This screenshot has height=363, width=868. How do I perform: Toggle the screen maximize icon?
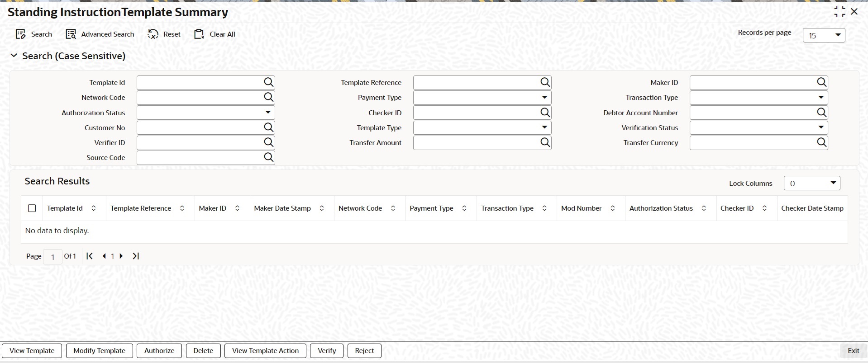[x=839, y=12]
